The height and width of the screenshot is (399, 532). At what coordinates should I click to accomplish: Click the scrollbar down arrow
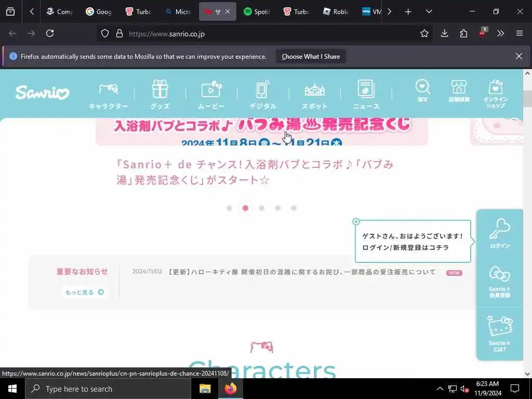[527, 374]
